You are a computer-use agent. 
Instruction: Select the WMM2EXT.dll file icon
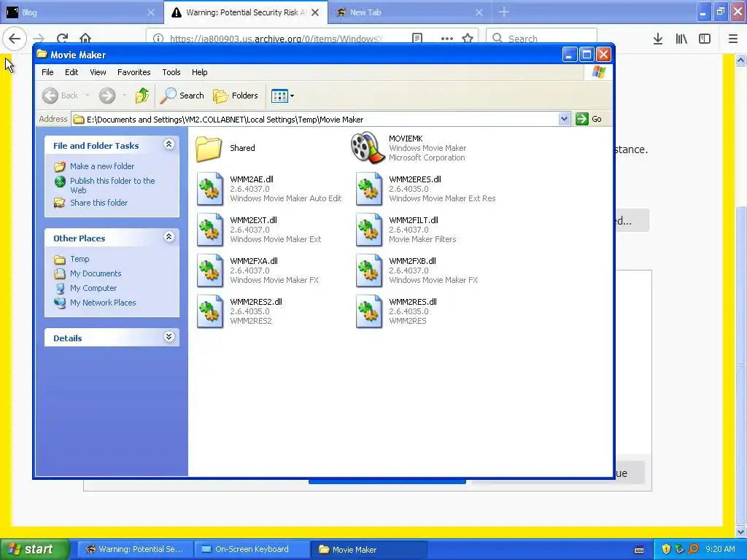(x=210, y=230)
